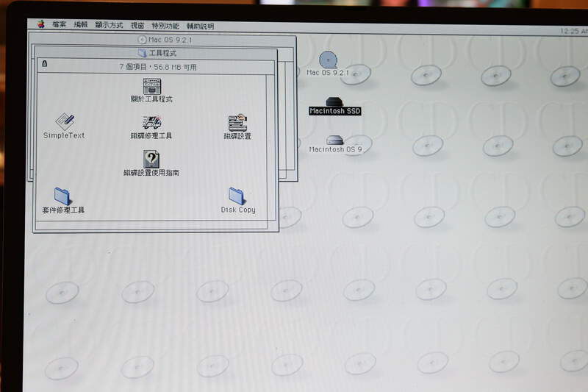
Task: Click the vertical scrollbar of 工具程式 window
Action: (x=270, y=148)
